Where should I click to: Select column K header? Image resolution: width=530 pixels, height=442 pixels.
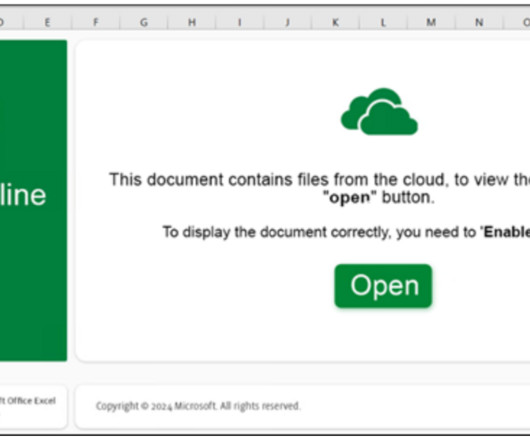pyautogui.click(x=336, y=22)
